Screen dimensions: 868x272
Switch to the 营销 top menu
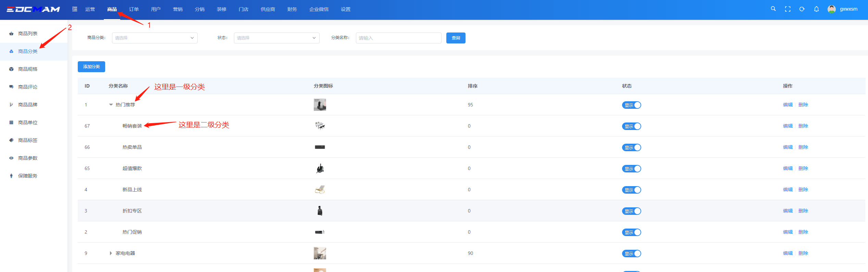(178, 9)
